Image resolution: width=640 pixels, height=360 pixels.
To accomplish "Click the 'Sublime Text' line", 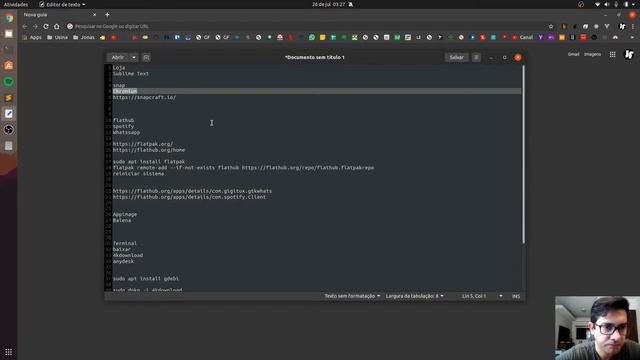I will coord(131,73).
